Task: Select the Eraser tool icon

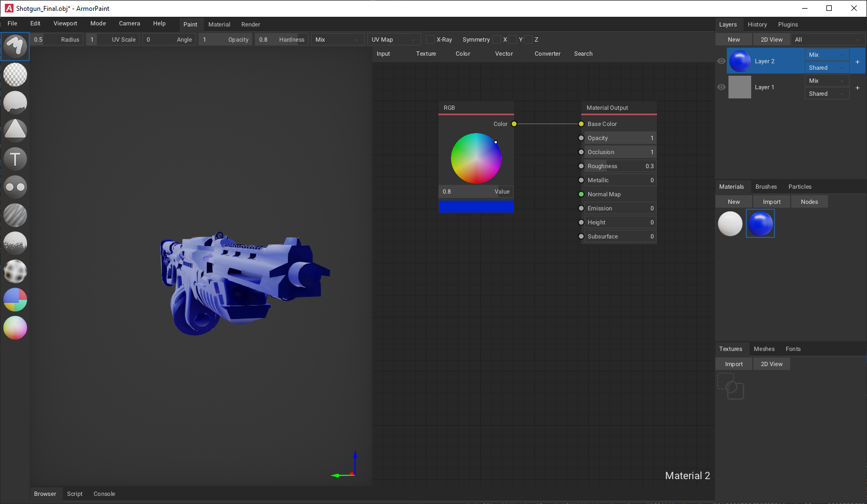Action: (15, 75)
